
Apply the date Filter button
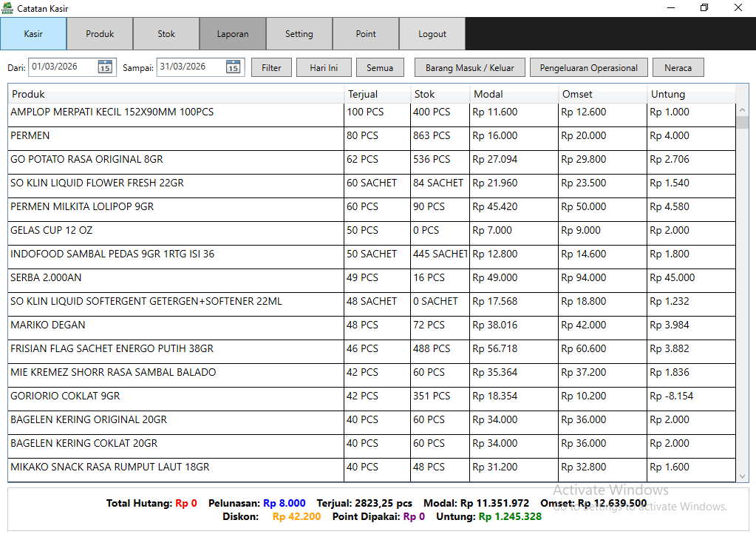[271, 68]
